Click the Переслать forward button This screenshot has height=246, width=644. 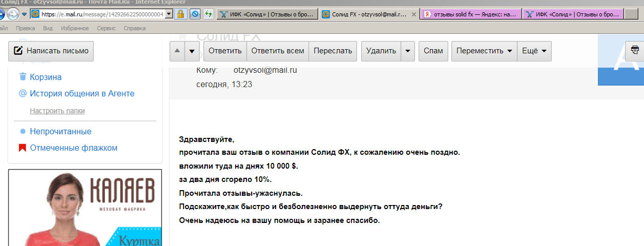pos(333,51)
